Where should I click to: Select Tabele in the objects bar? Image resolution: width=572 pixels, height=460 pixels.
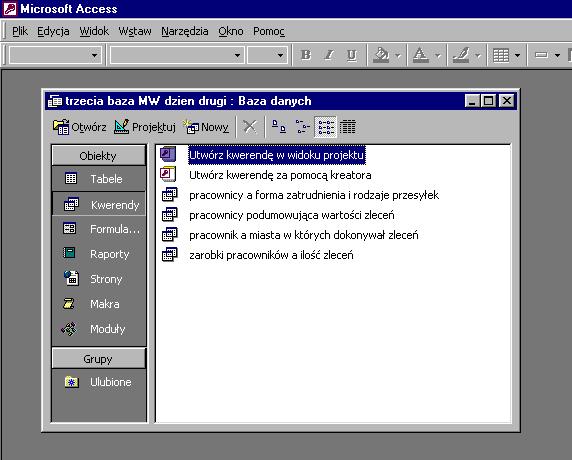[x=98, y=179]
